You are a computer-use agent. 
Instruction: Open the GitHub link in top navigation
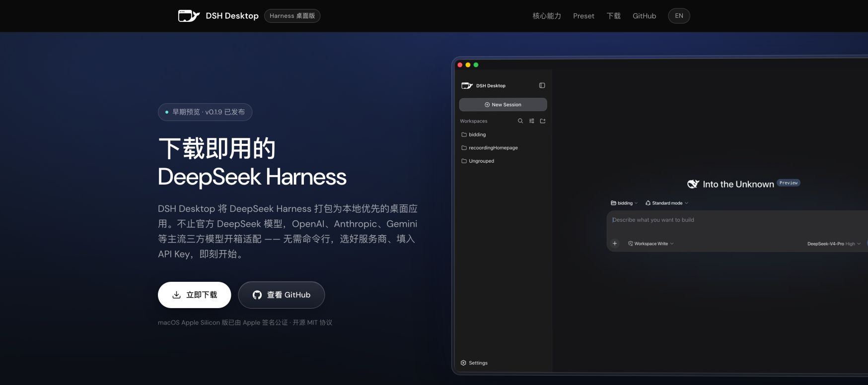(x=644, y=16)
